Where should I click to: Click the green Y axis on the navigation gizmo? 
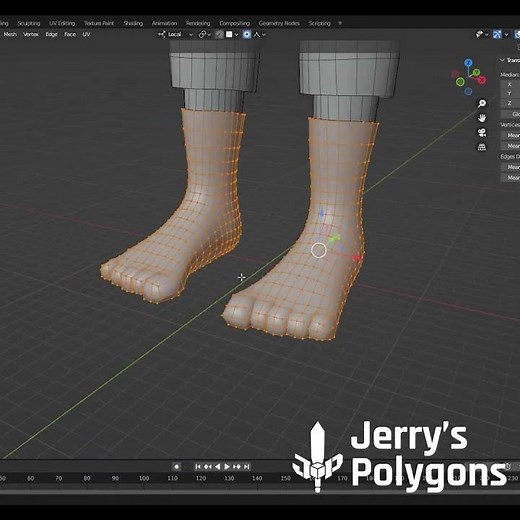point(477,72)
